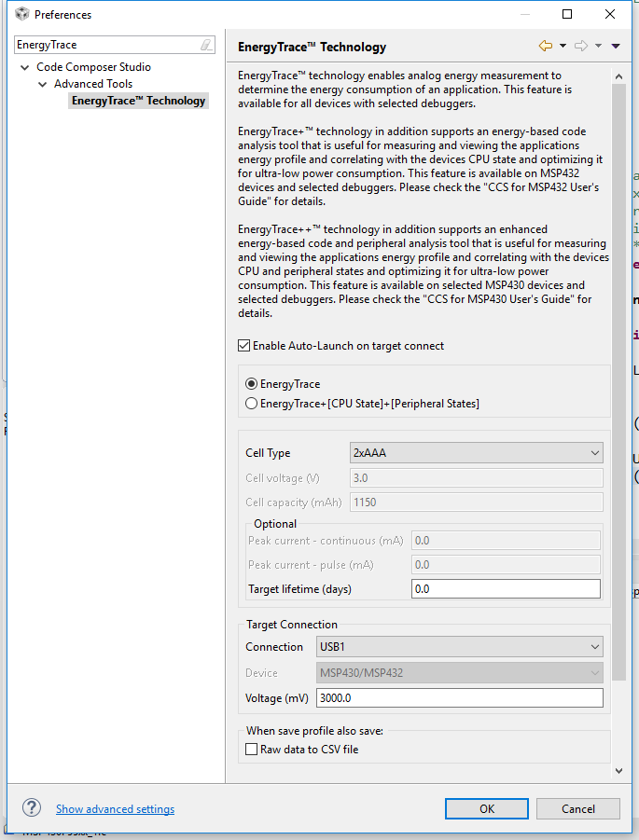Enable Raw data to CSV file
Viewport: 639px width, 840px height.
(x=252, y=749)
